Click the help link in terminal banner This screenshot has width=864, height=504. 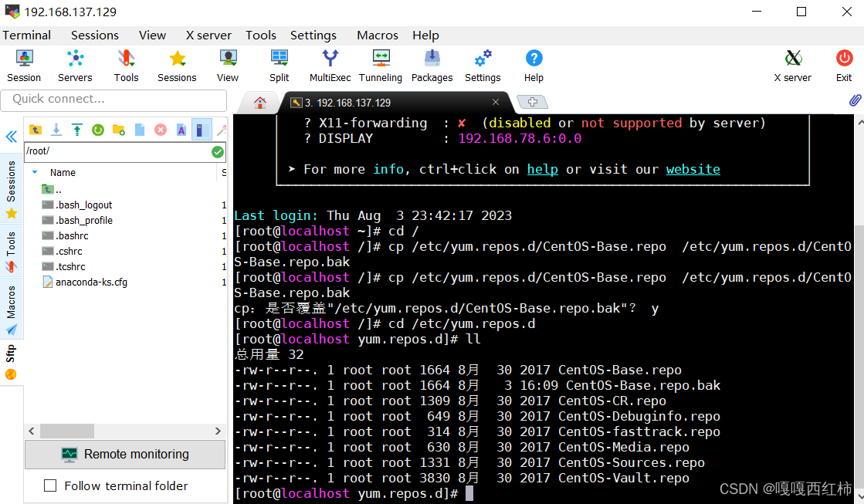click(542, 169)
